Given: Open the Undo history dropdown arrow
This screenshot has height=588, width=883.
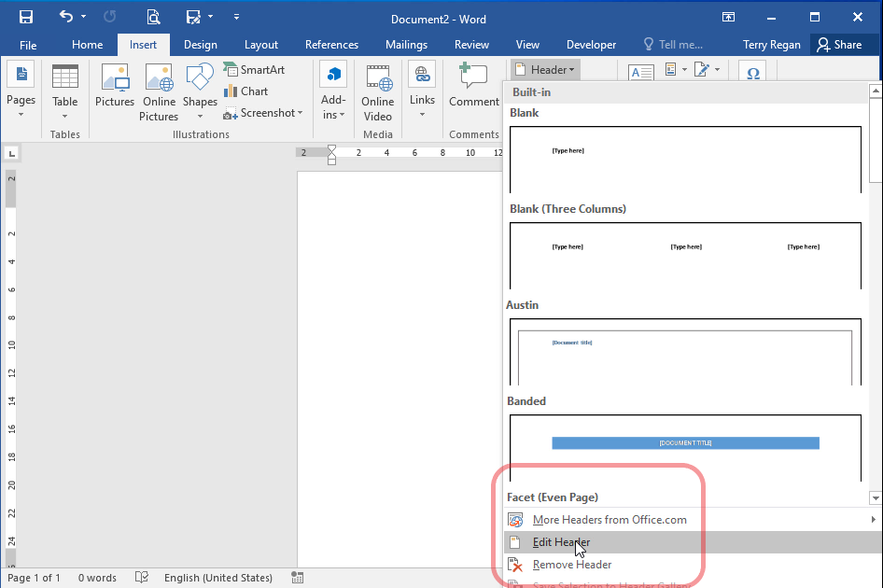Looking at the screenshot, I should pos(83,17).
